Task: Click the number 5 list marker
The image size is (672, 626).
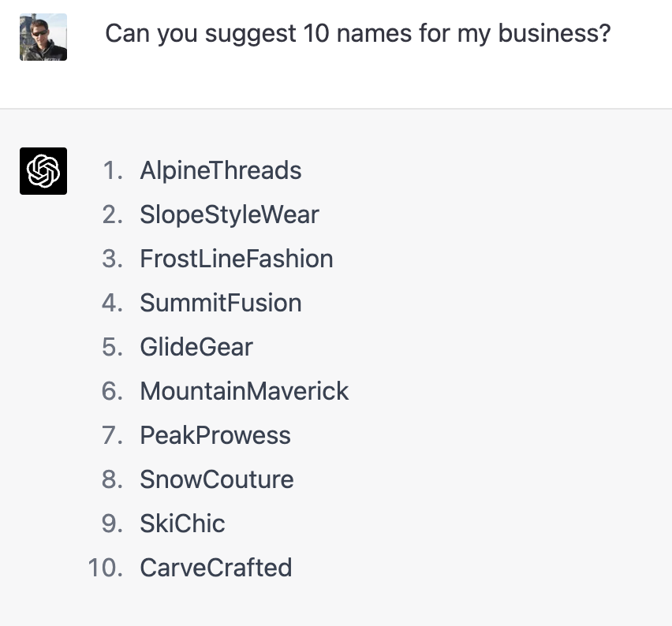Action: [x=113, y=347]
